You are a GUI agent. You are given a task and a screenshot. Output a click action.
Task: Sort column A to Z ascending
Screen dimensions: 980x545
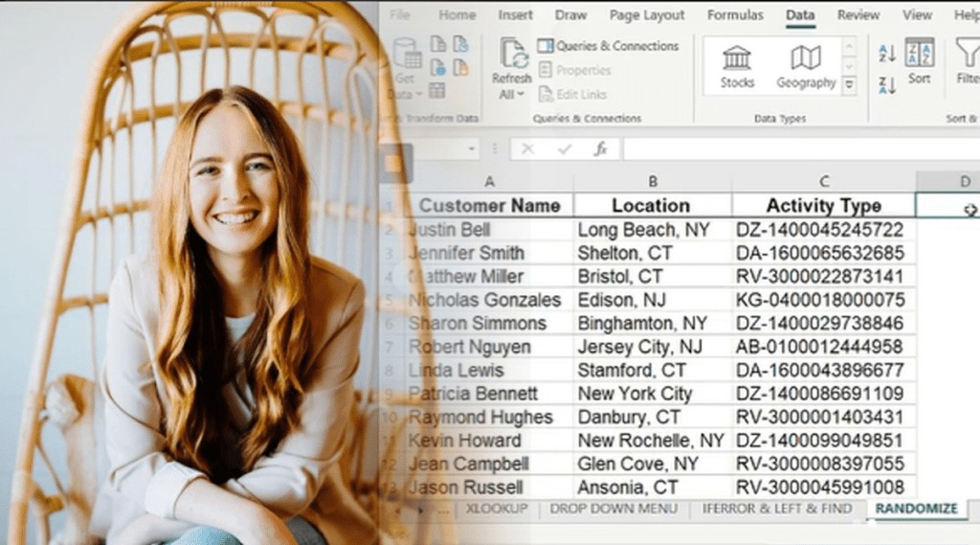point(887,54)
